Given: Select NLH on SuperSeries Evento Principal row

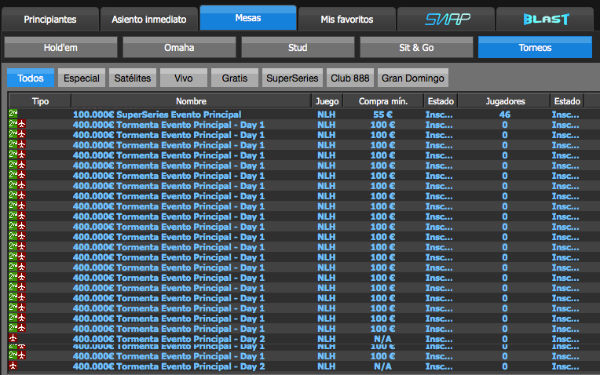Looking at the screenshot, I should (x=326, y=114).
